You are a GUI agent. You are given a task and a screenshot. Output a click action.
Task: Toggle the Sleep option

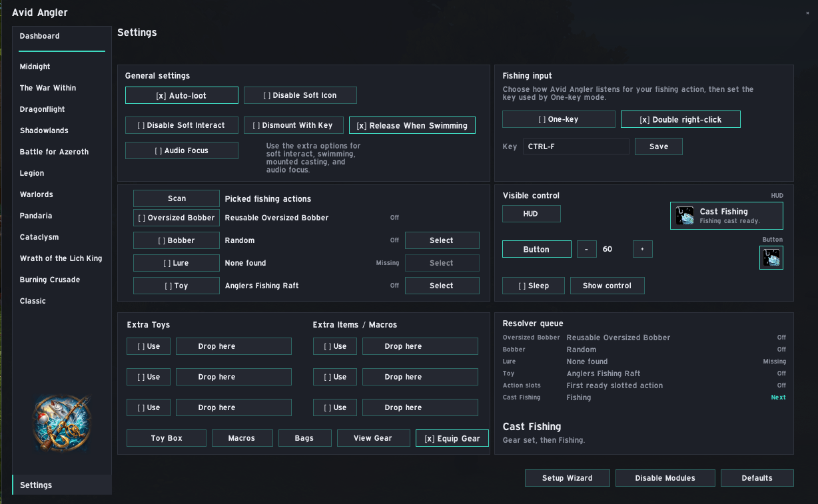pyautogui.click(x=534, y=286)
